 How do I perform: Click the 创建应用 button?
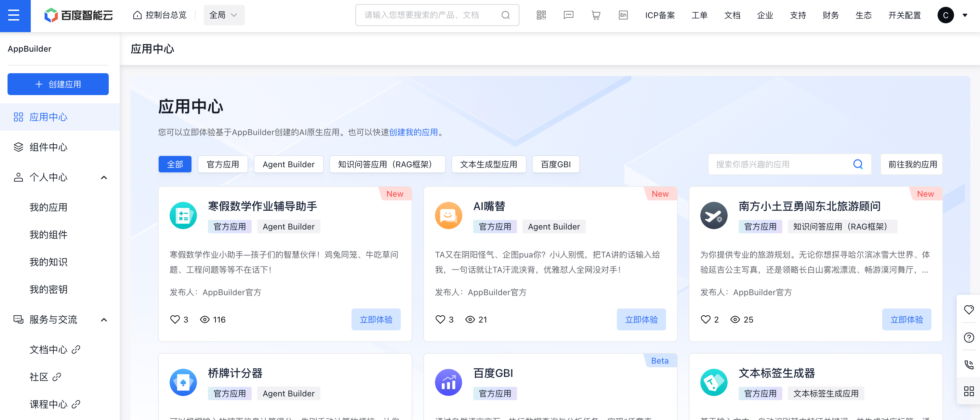[58, 84]
